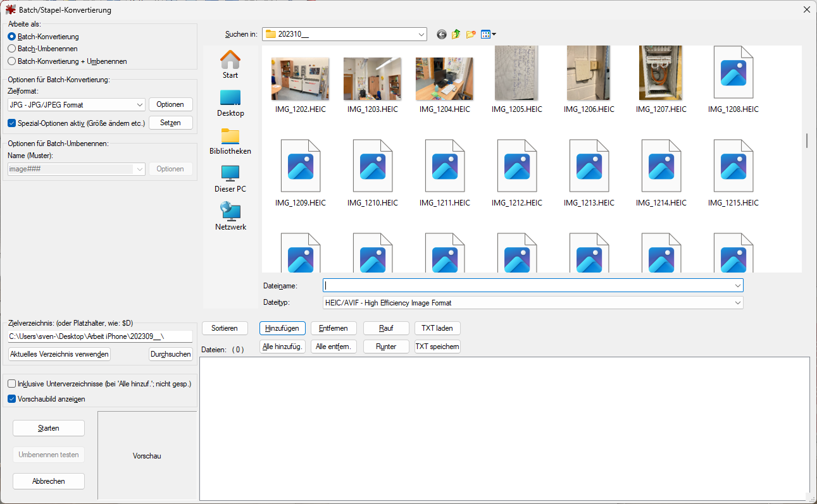This screenshot has height=504, width=817.
Task: Open Desktop in places sidebar
Action: [x=230, y=102]
